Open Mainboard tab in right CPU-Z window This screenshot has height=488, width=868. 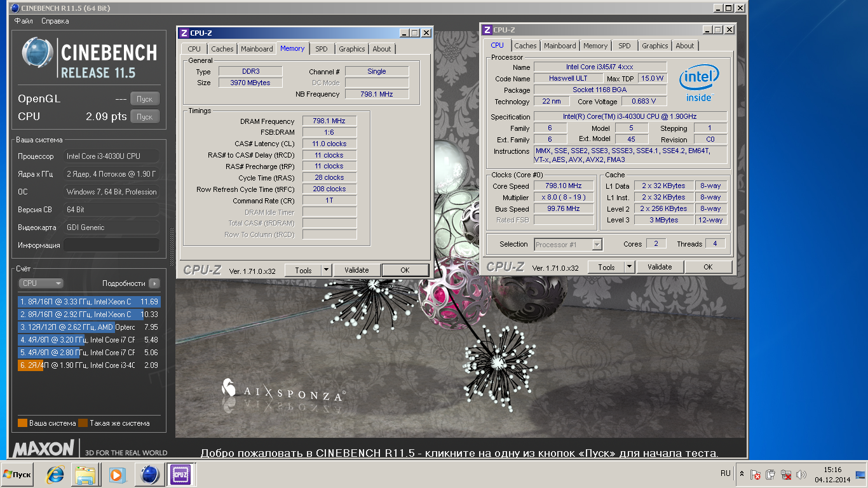[560, 46]
